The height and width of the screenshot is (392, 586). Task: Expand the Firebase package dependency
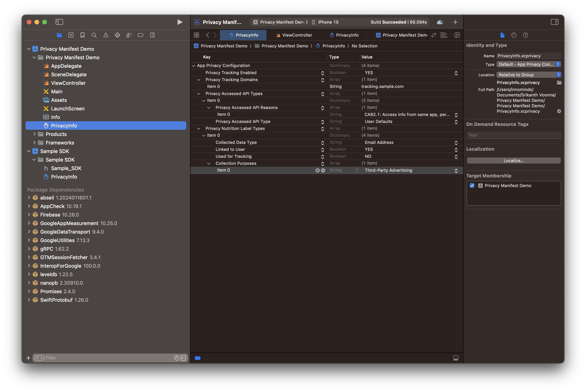pyautogui.click(x=29, y=215)
